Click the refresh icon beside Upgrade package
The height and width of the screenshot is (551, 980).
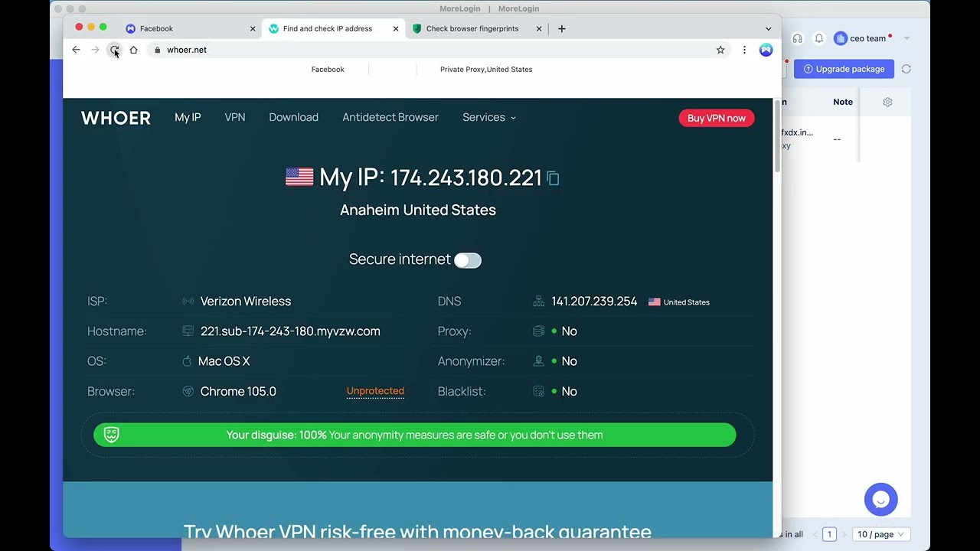point(906,69)
